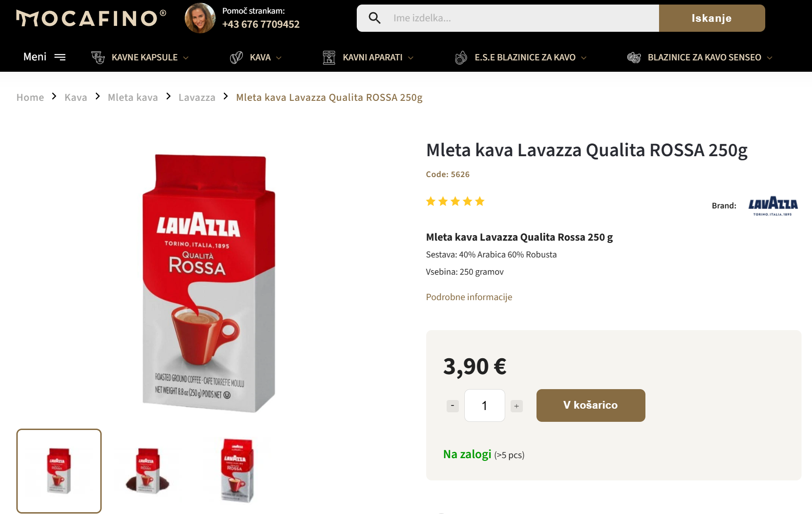812x514 pixels.
Task: Click the coffee capsules icon
Action: point(98,58)
